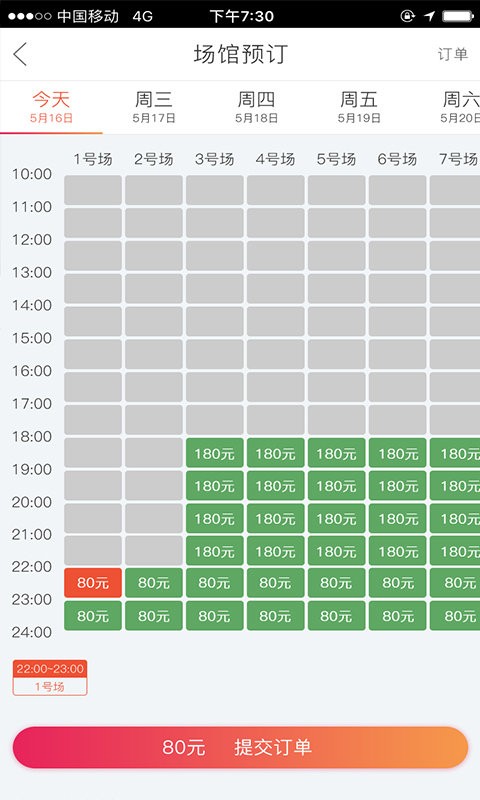
Task: Select 22:00 80元 slot for 2号场
Action: click(154, 583)
